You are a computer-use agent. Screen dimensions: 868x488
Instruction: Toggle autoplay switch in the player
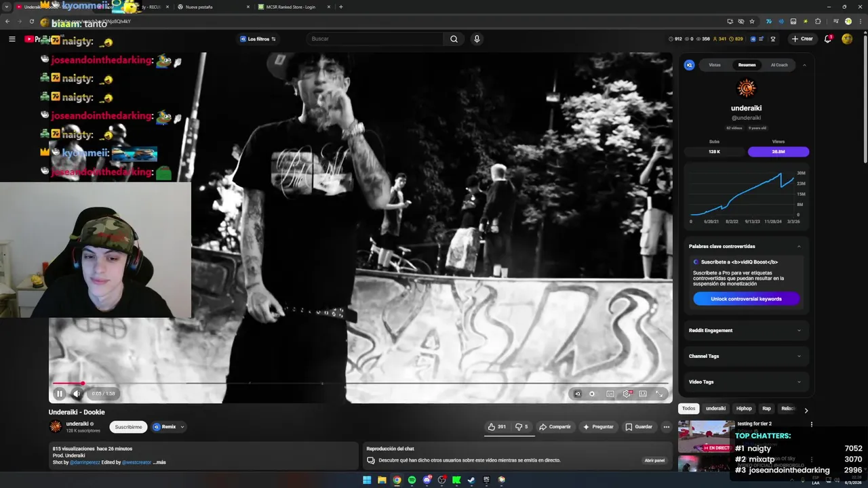point(592,394)
